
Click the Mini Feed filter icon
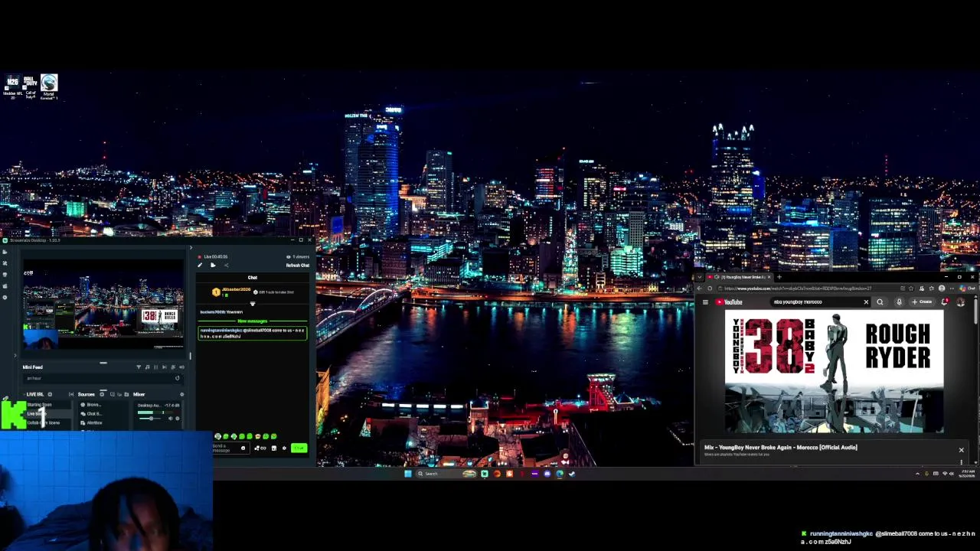click(x=139, y=367)
